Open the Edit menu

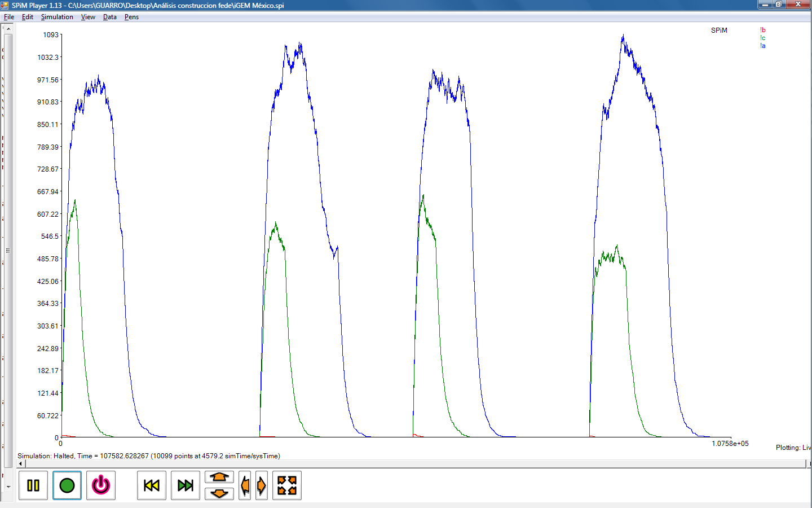[x=28, y=17]
